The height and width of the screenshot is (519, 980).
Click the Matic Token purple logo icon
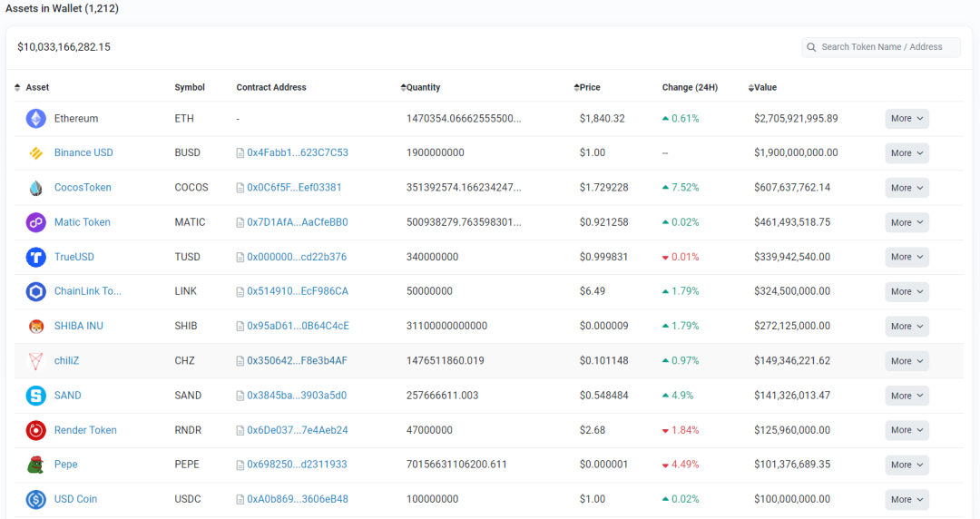[35, 222]
